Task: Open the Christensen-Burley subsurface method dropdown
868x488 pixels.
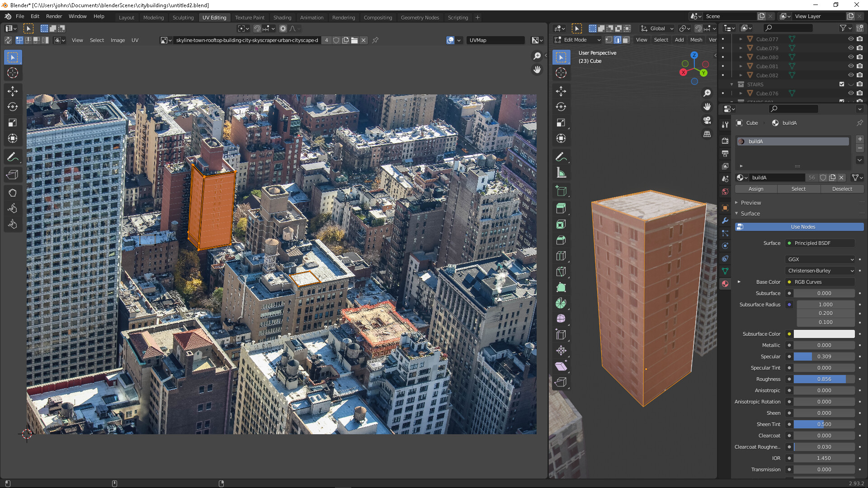Action: [x=820, y=271]
